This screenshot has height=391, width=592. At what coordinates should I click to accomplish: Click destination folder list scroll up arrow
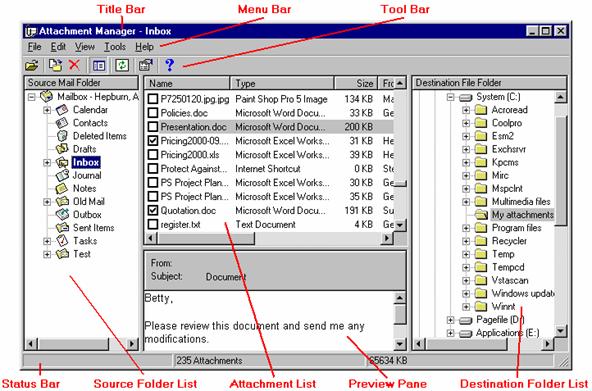click(561, 97)
